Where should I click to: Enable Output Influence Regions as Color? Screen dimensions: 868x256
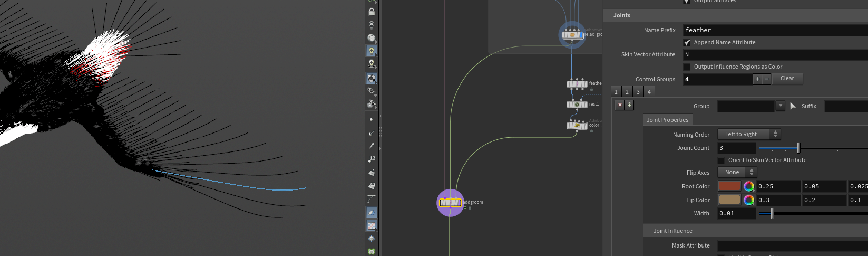[x=687, y=67]
